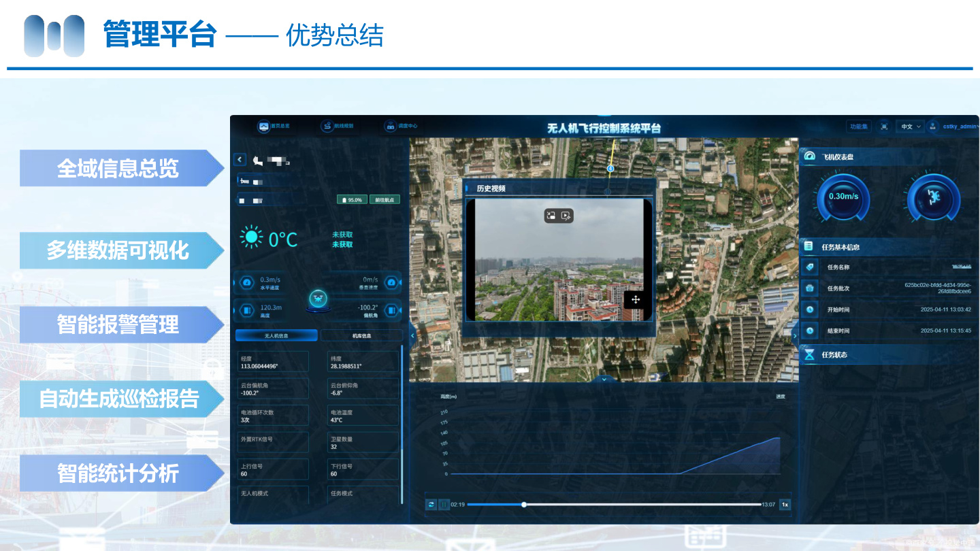Switch to 机库信息 tab
The height and width of the screenshot is (551, 980).
tap(361, 335)
